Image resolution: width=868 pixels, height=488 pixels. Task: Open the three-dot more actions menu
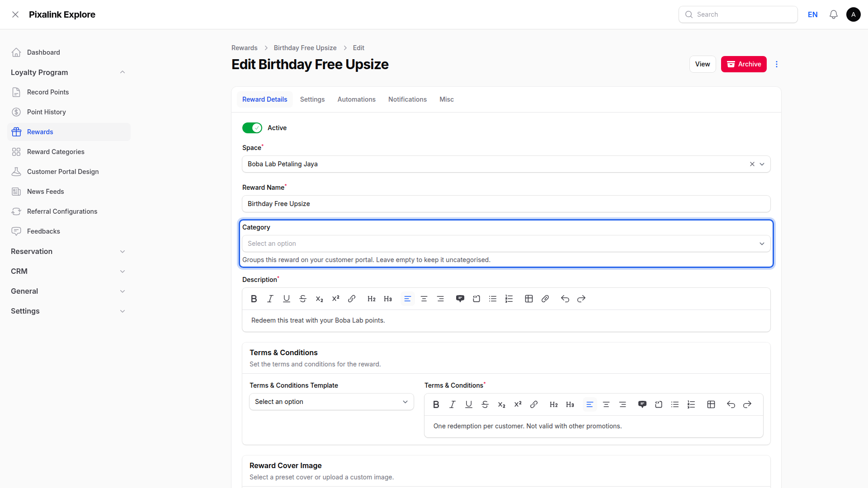(777, 64)
